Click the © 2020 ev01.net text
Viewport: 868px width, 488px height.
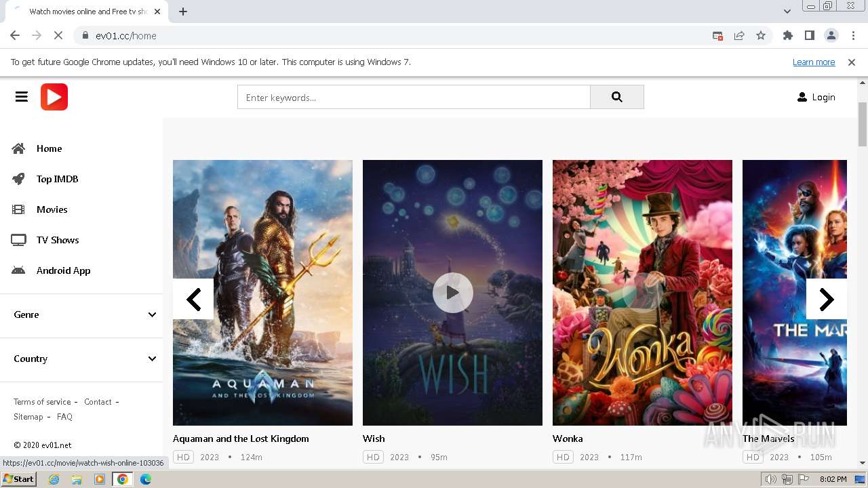[x=43, y=445]
